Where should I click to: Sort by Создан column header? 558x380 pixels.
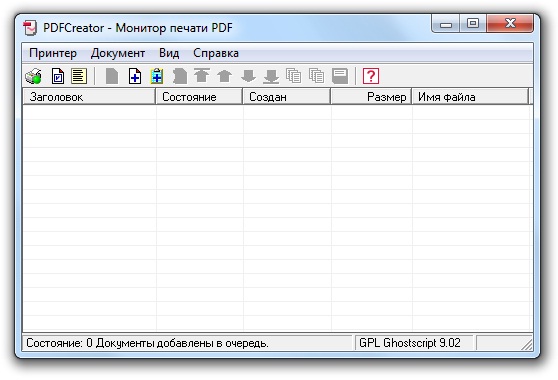click(286, 97)
